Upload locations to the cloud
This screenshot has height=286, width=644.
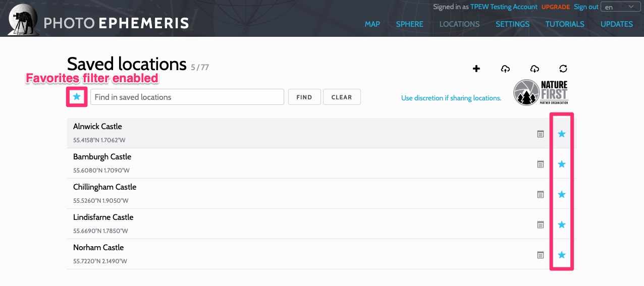[505, 69]
